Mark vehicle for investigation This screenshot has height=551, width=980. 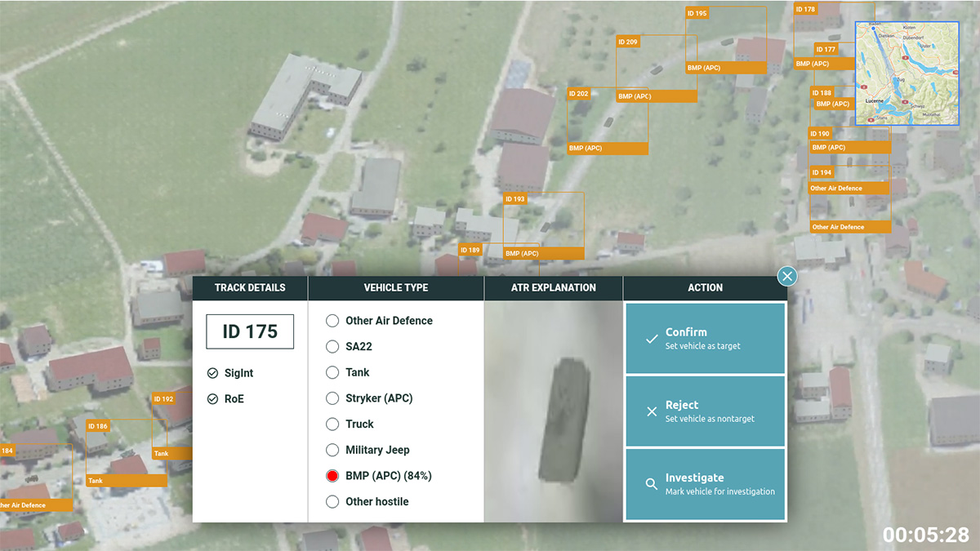click(705, 483)
